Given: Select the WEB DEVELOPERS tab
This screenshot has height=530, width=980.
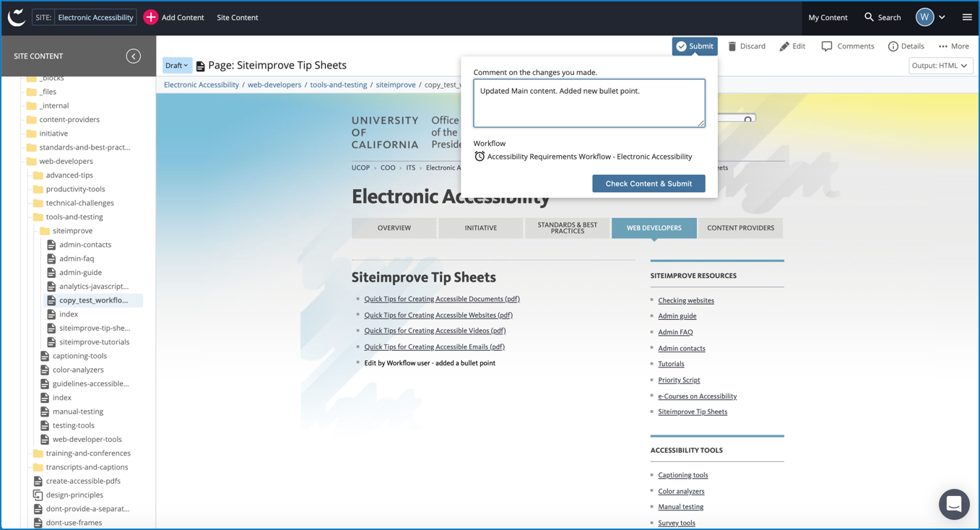Looking at the screenshot, I should click(654, 228).
